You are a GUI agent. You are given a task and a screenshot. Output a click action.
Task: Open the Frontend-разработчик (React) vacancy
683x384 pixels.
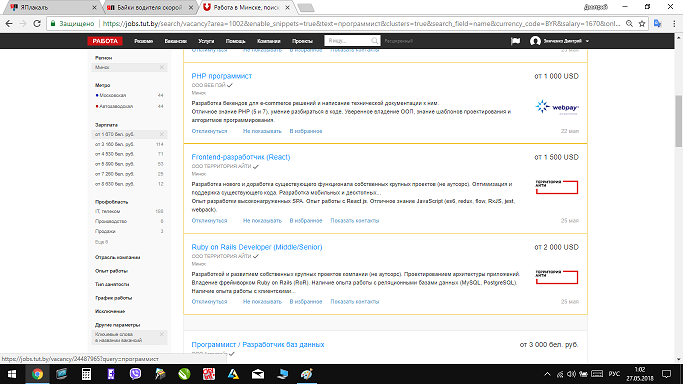click(x=241, y=157)
